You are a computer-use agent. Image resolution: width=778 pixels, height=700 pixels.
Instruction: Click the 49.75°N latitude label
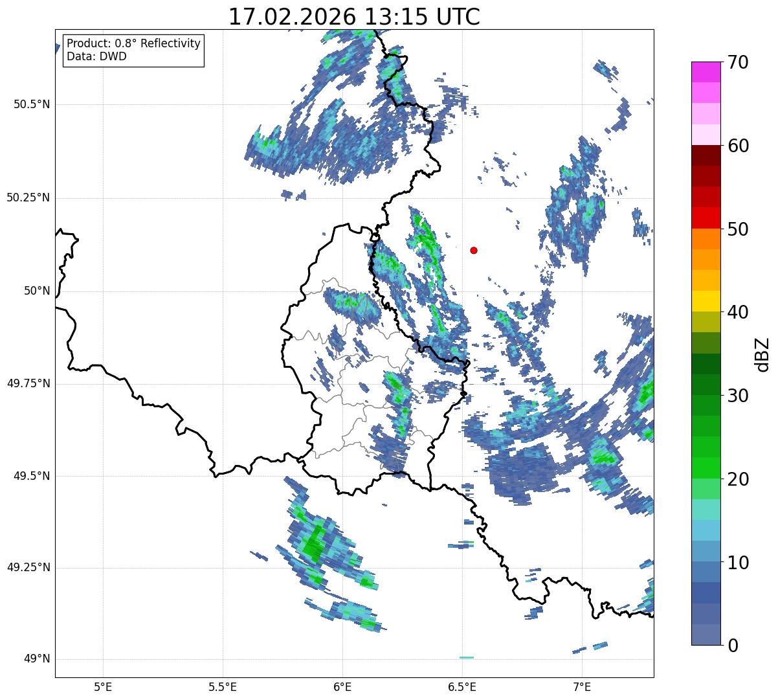[x=28, y=383]
